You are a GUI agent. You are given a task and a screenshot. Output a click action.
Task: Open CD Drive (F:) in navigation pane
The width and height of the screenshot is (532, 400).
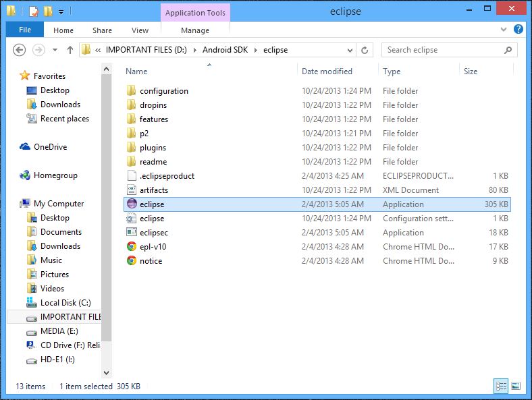[70, 345]
